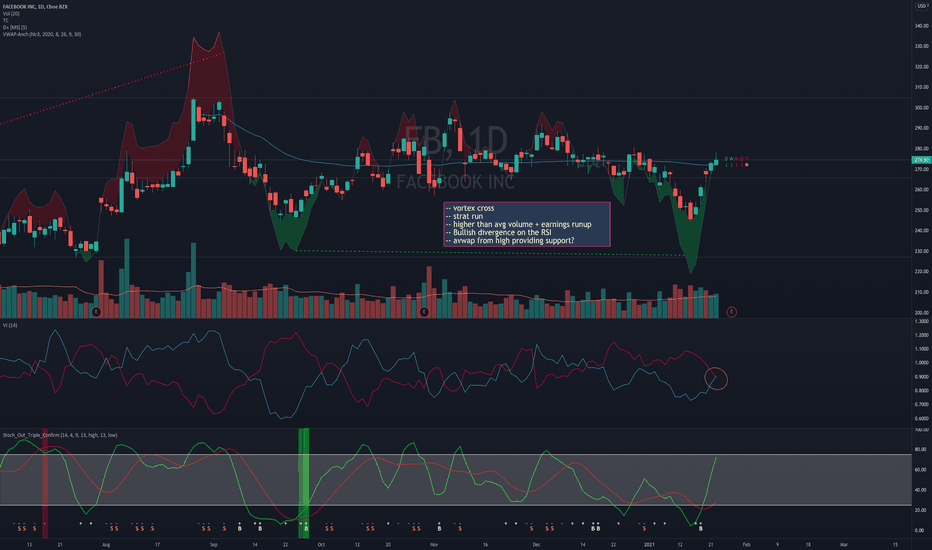Open the upcoming earnings marker near February
Screen dimensions: 932x550
pyautogui.click(x=732, y=312)
